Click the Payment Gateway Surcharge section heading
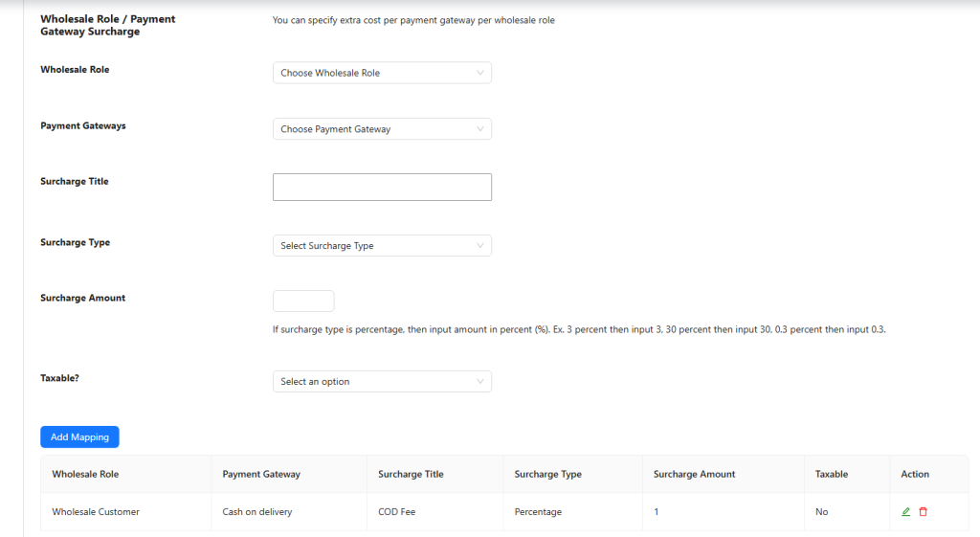The width and height of the screenshot is (980, 537). coord(107,25)
